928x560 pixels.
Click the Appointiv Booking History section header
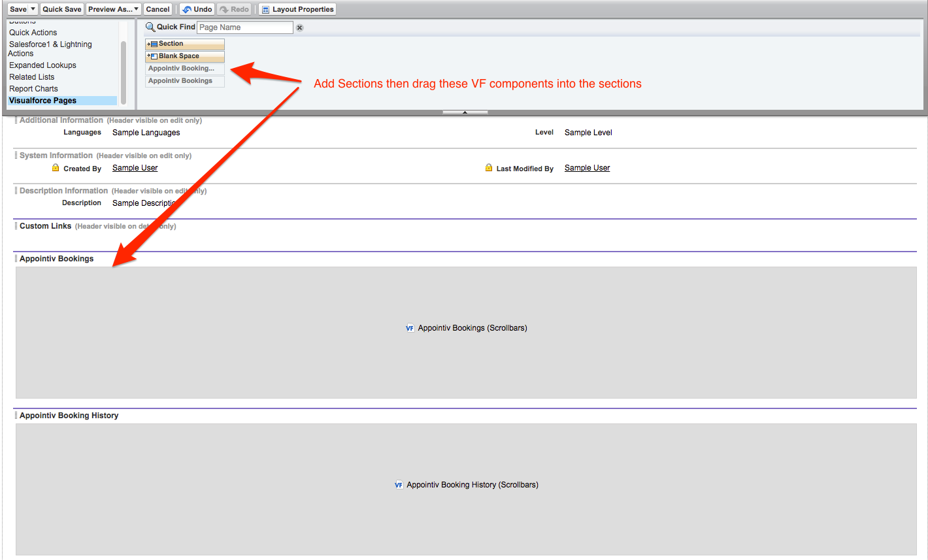pos(69,416)
